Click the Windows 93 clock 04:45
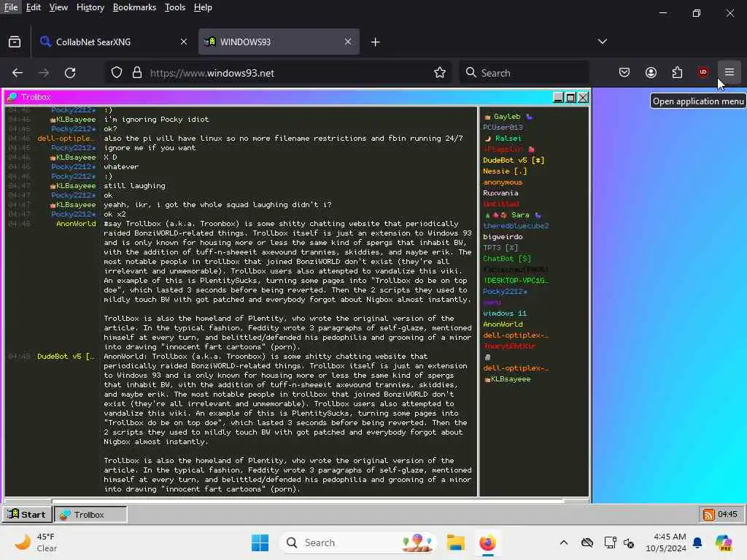This screenshot has width=747, height=560. tap(727, 514)
